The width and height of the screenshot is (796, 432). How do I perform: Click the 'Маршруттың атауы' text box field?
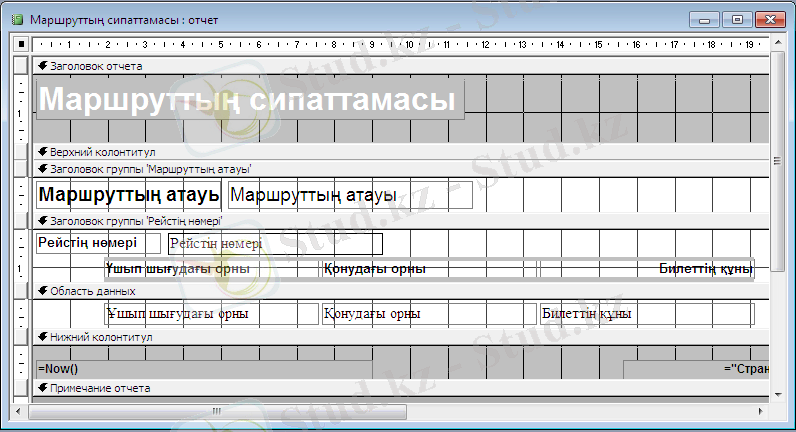click(x=350, y=195)
